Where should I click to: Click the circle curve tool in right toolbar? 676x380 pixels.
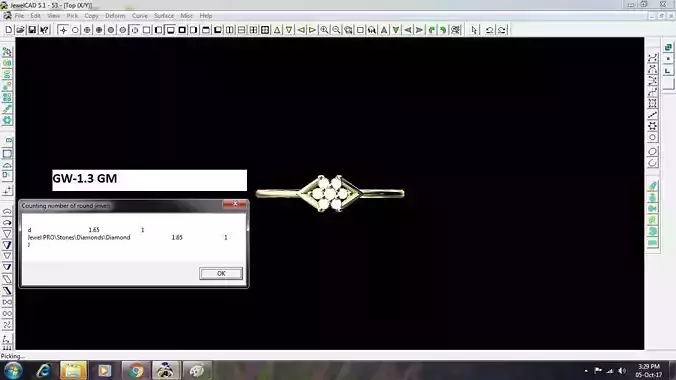(652, 138)
